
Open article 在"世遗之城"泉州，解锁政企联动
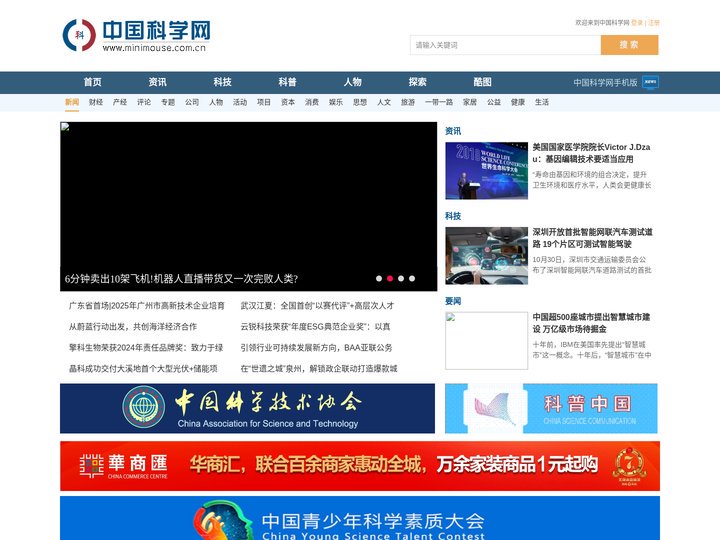[x=319, y=369]
